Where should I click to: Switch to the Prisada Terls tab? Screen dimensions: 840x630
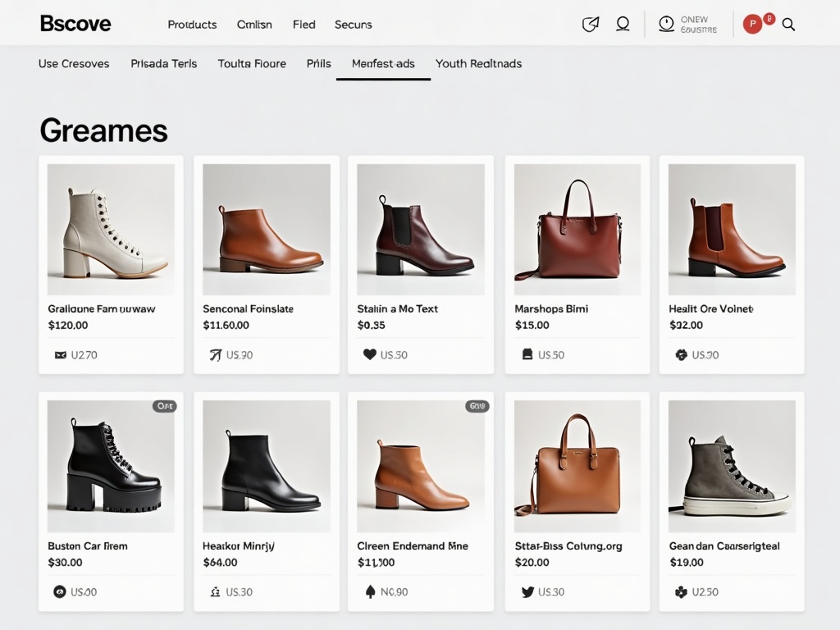tap(164, 64)
